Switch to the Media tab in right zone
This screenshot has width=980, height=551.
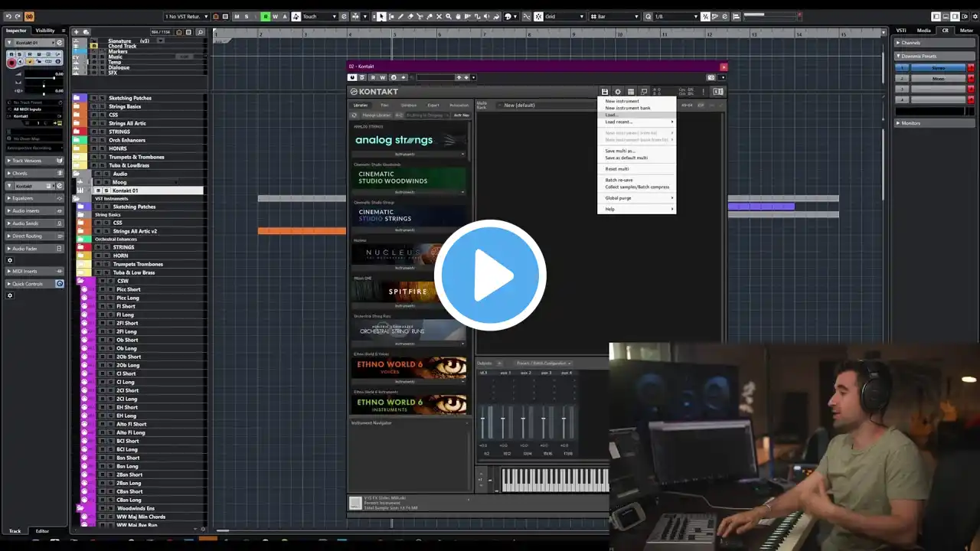point(923,31)
